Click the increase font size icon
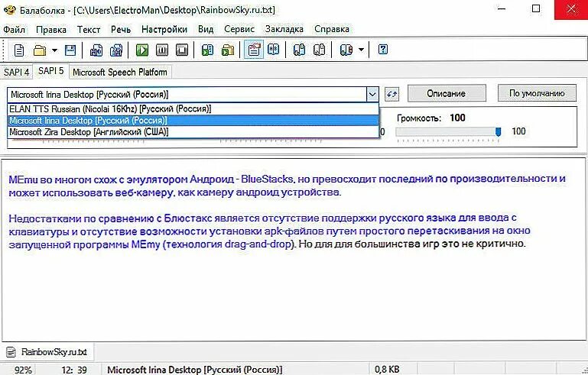Screen dimensions: 588x375 coord(299,50)
